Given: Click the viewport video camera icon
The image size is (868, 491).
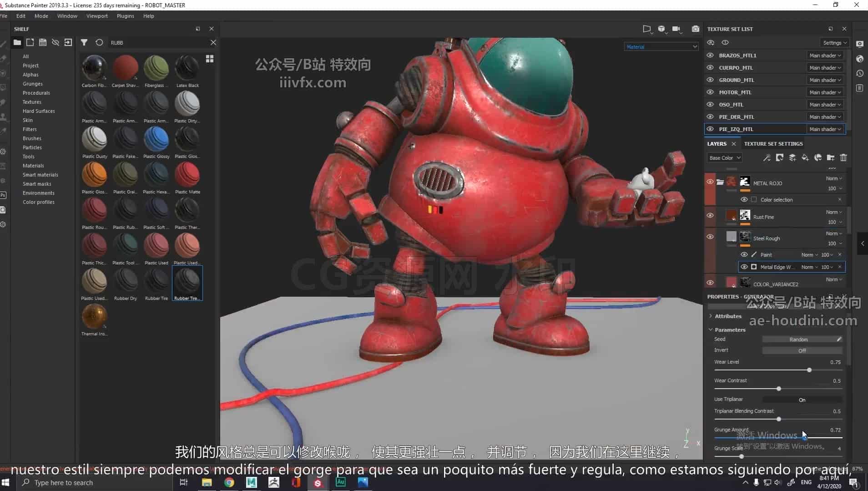Looking at the screenshot, I should click(x=676, y=29).
